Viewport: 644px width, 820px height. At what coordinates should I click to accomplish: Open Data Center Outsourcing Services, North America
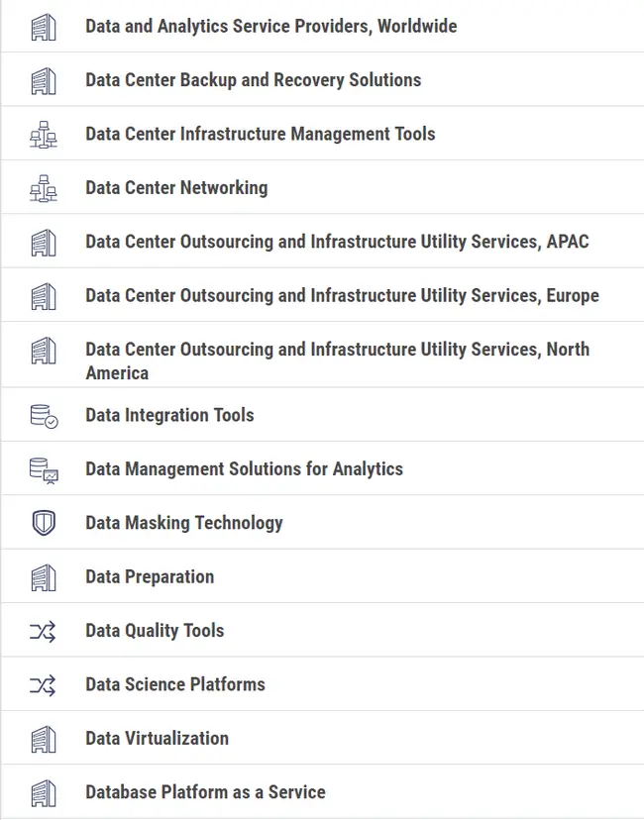pos(337,360)
